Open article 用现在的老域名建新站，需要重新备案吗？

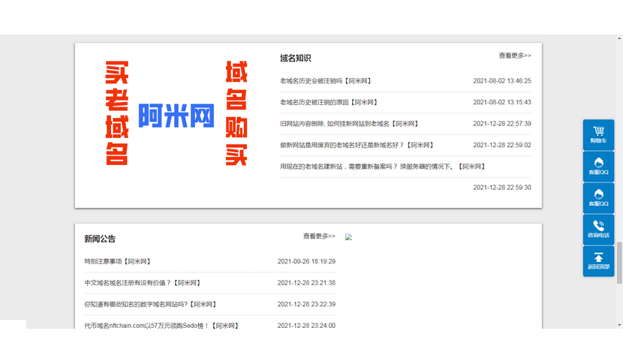pyautogui.click(x=383, y=167)
